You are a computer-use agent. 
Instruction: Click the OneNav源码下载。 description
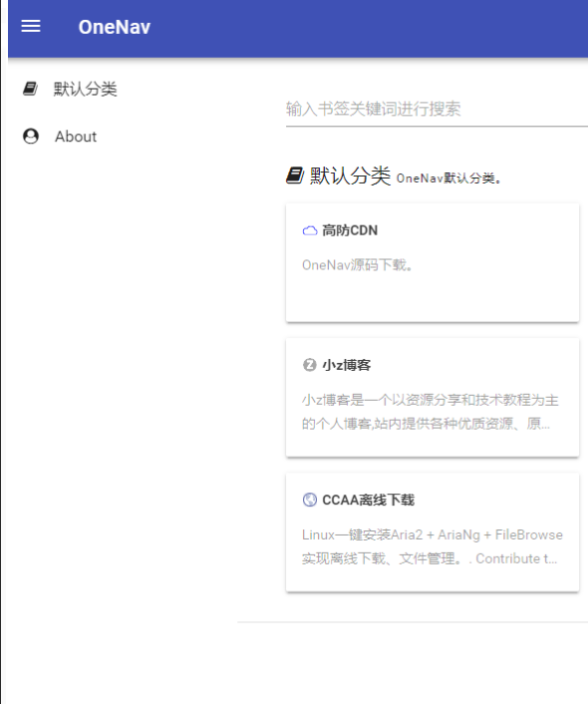coord(358,265)
